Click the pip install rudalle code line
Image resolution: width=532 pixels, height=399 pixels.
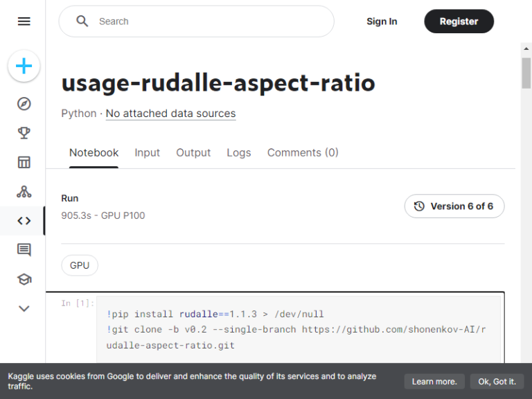(215, 314)
